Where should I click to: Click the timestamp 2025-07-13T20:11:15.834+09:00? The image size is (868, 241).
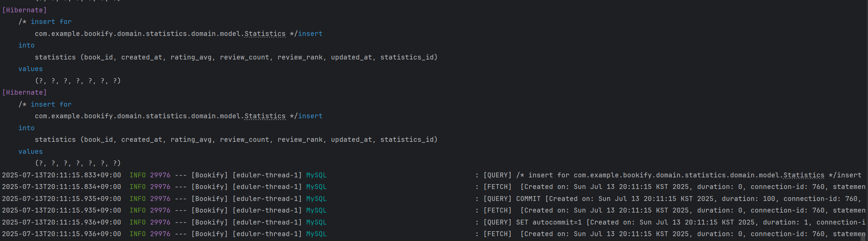click(x=61, y=187)
